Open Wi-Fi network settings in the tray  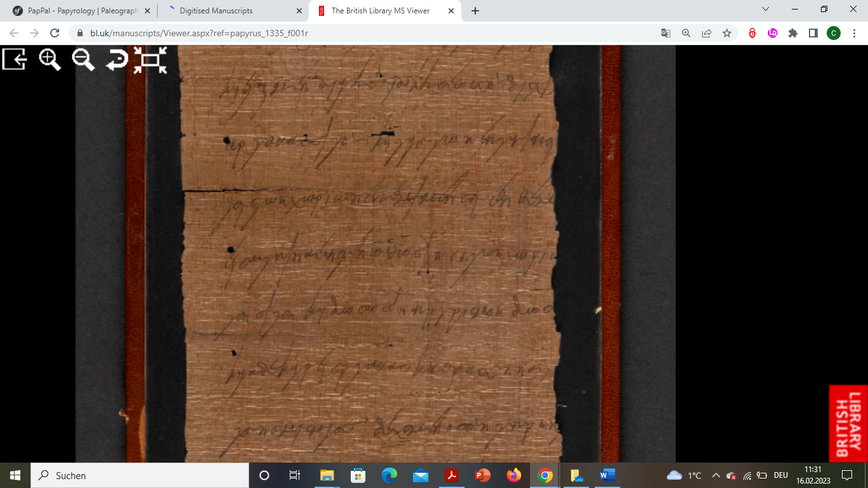tap(747, 475)
